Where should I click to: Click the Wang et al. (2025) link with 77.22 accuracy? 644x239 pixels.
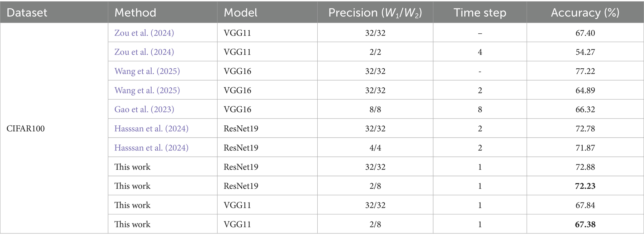point(147,71)
